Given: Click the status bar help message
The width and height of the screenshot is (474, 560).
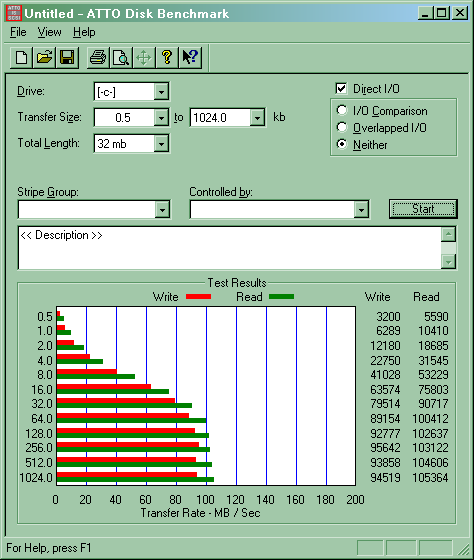Looking at the screenshot, I should pyautogui.click(x=49, y=548).
